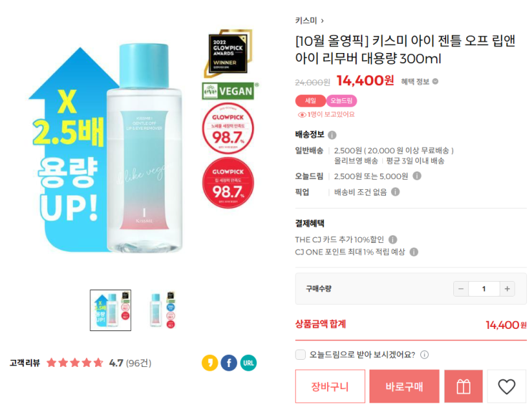532x420 pixels.
Task: Select second product thumbnail image
Action: click(x=163, y=310)
